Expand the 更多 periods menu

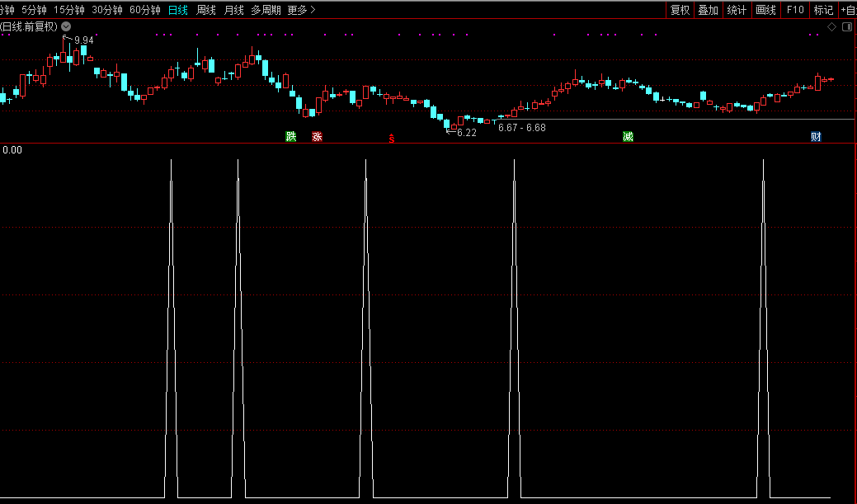[x=301, y=10]
